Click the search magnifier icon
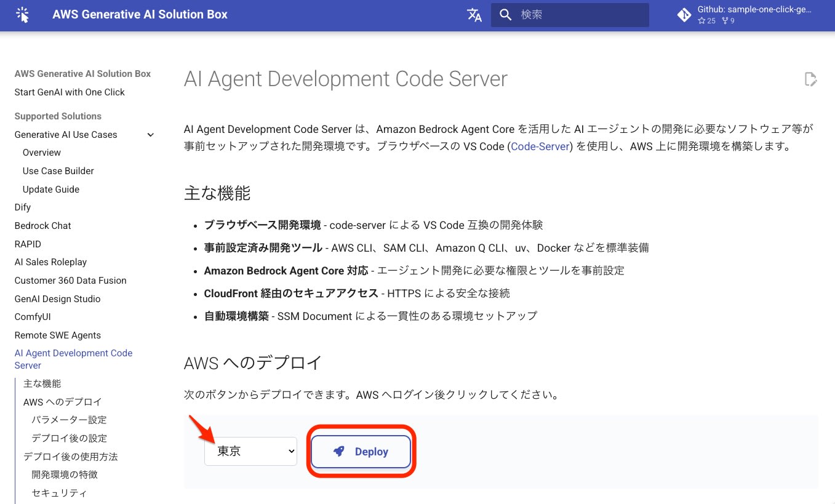 click(505, 15)
